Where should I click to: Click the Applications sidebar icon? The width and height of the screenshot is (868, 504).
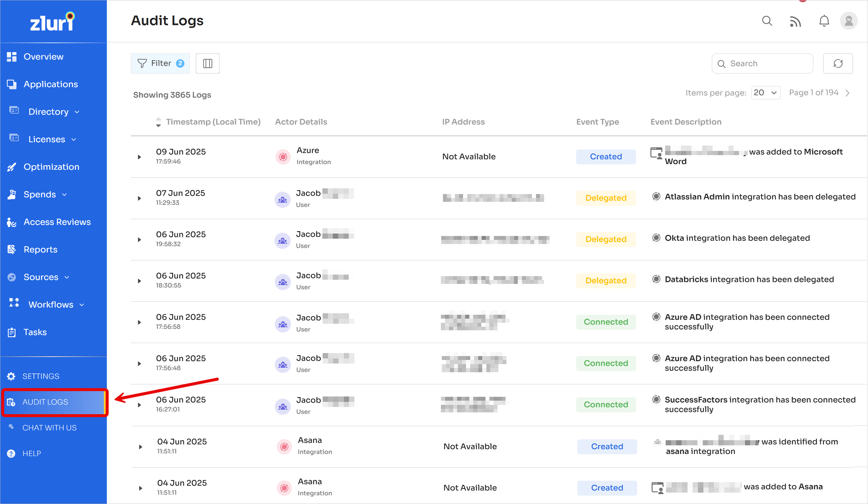[12, 84]
